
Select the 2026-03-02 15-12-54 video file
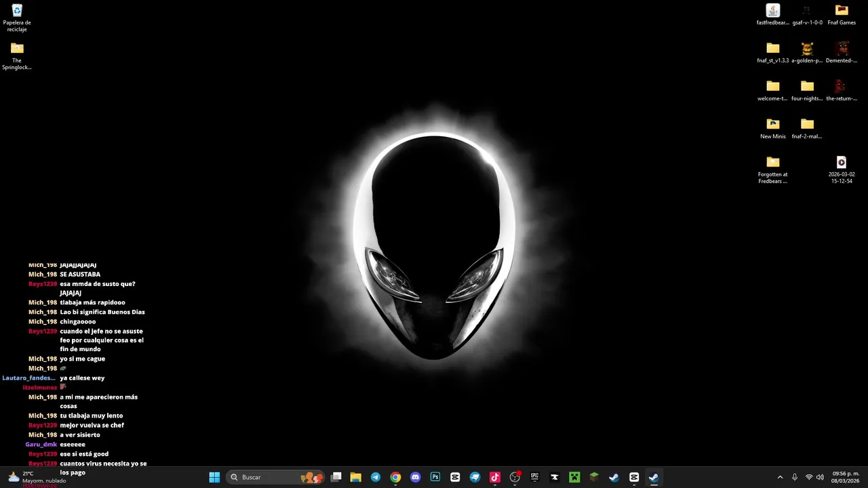(842, 169)
